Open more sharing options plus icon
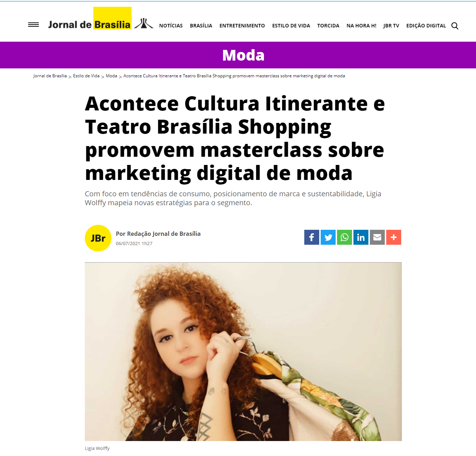 (x=394, y=237)
